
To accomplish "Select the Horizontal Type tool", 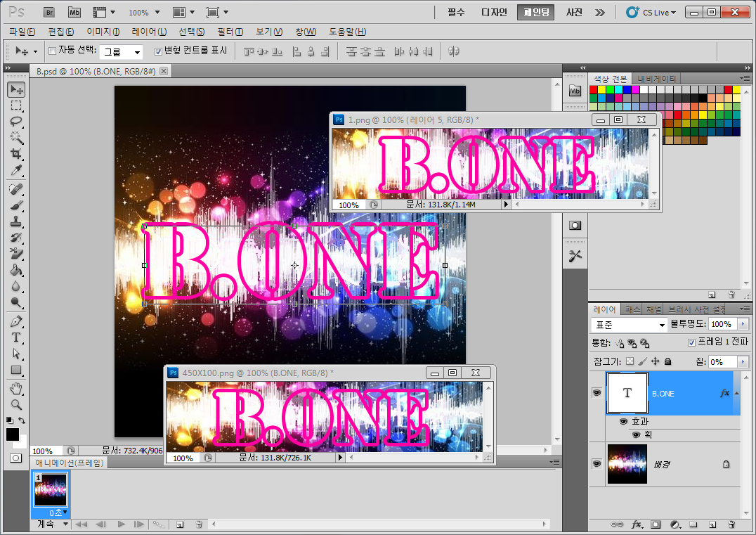I will click(x=16, y=337).
